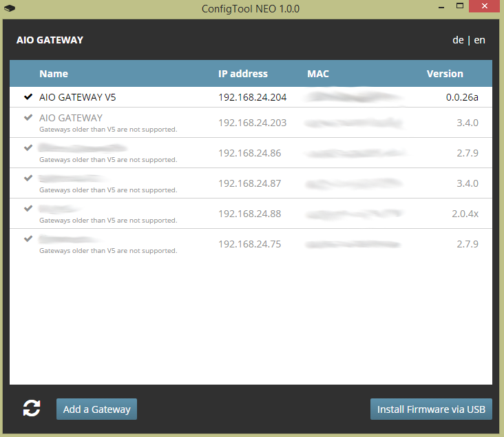Click IP address 192.168.24.203

click(x=252, y=123)
